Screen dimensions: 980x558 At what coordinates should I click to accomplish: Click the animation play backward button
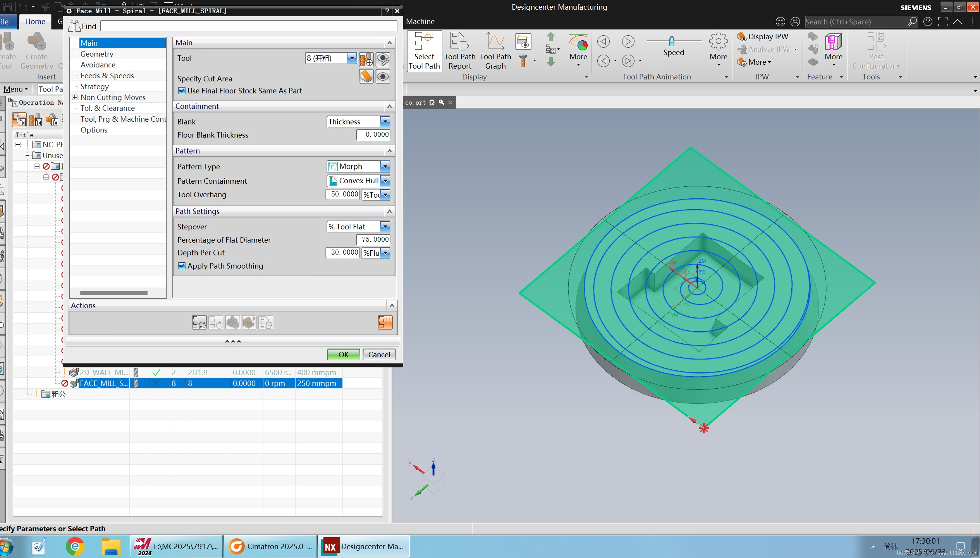click(x=603, y=41)
